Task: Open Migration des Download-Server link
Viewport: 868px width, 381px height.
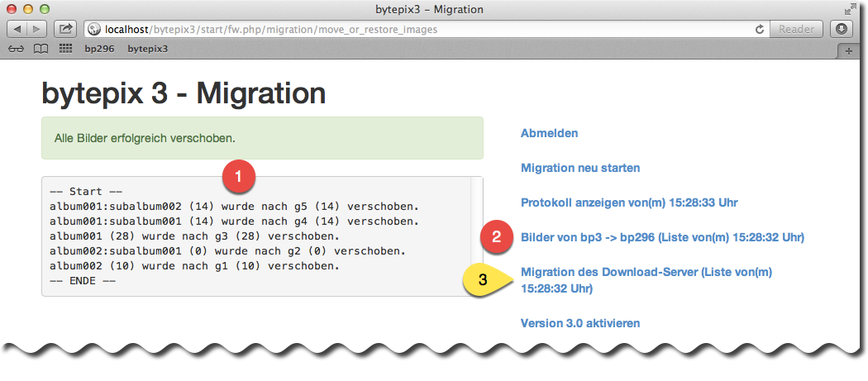Action: [646, 280]
